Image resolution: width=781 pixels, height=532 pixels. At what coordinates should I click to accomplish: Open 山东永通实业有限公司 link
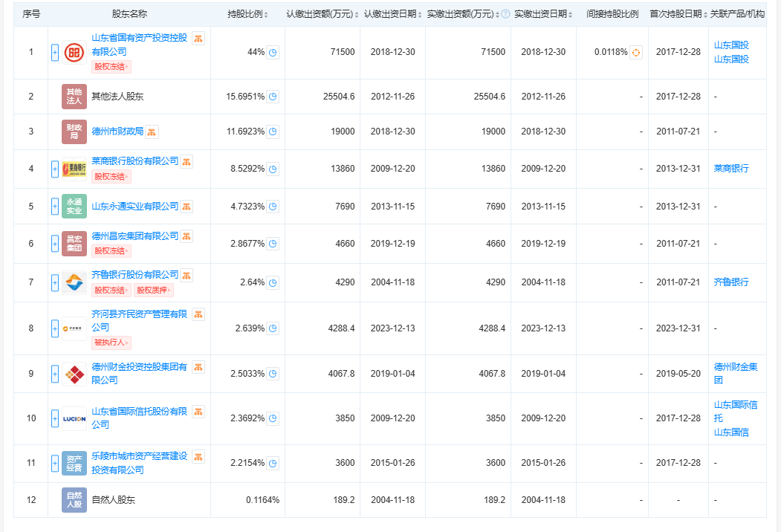tap(135, 207)
